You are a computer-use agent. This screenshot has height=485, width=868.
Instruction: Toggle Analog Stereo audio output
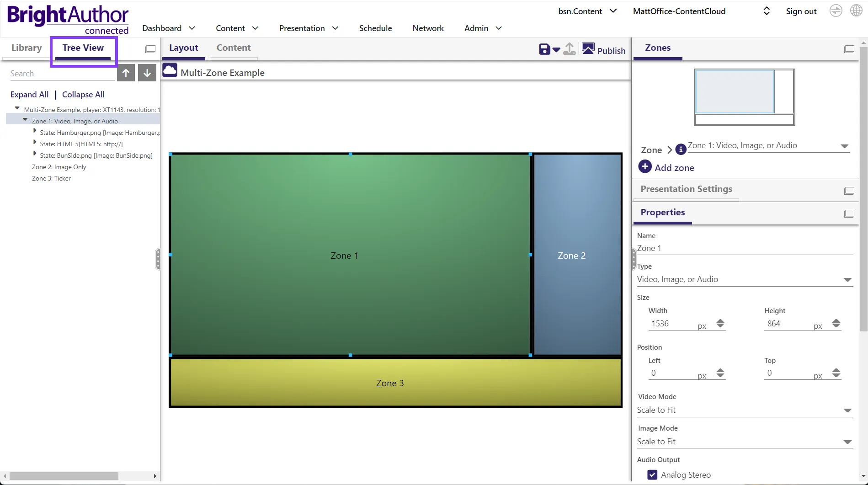(653, 475)
